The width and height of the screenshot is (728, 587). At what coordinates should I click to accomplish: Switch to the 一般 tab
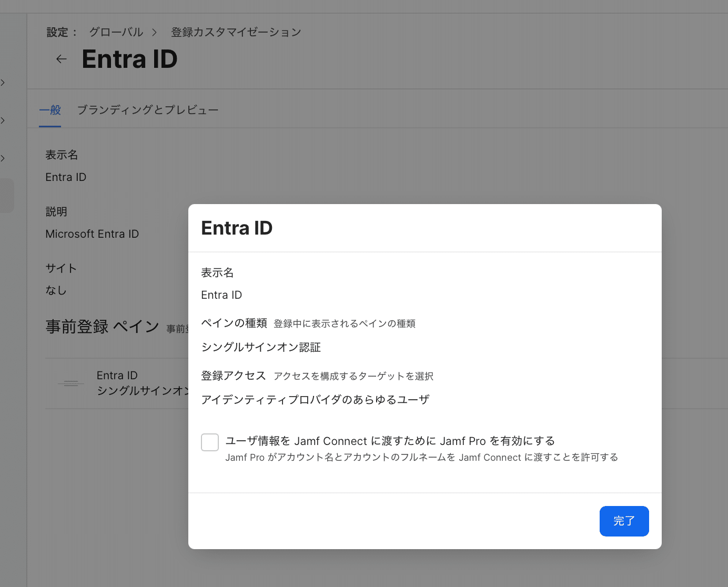[x=50, y=110]
